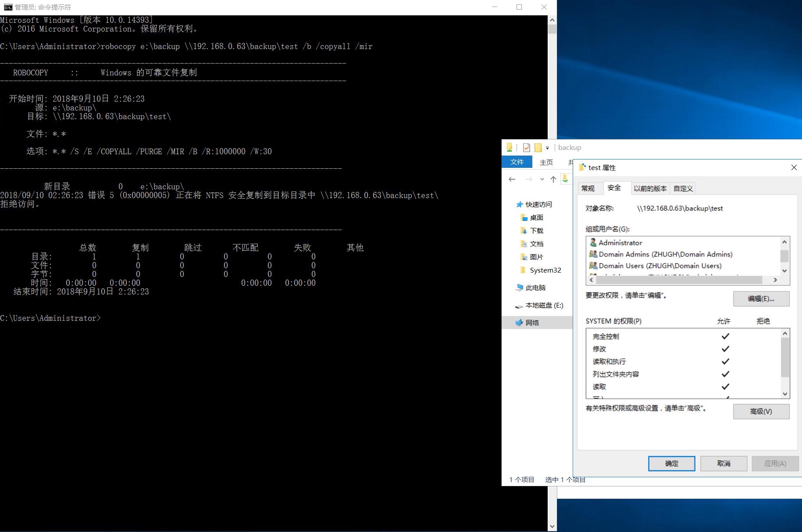Click user list horizontal scroll-right arrow
802x532 pixels.
775,280
